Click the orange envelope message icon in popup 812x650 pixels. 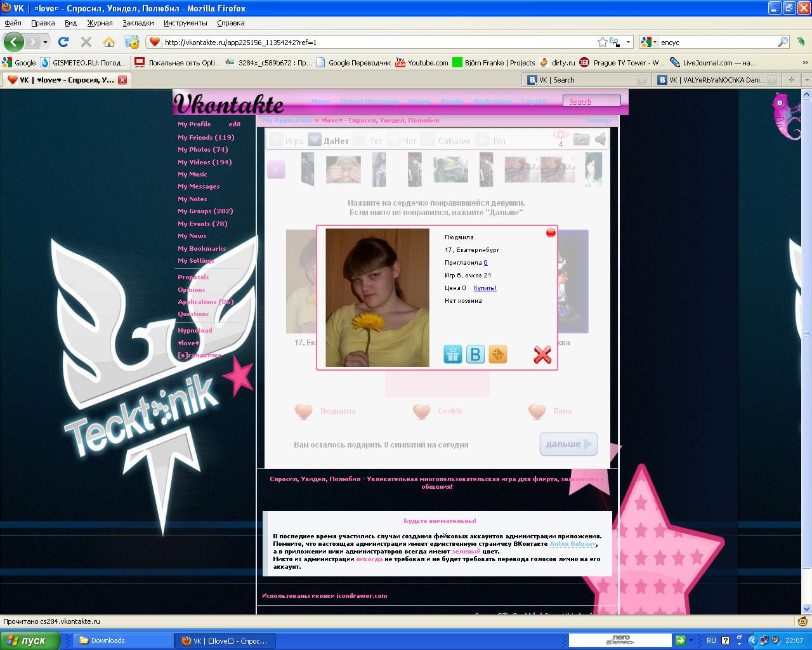tap(498, 354)
